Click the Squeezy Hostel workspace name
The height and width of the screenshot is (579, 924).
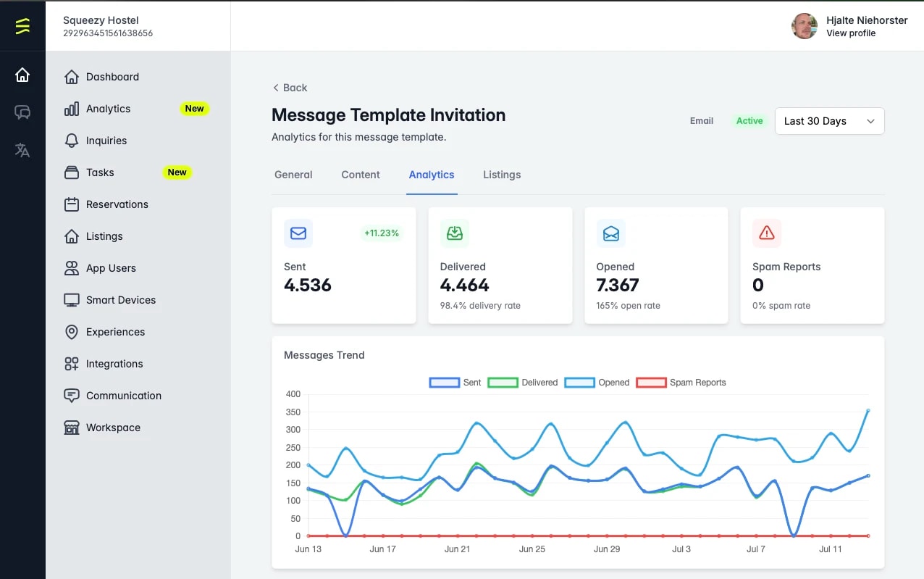pyautogui.click(x=101, y=20)
